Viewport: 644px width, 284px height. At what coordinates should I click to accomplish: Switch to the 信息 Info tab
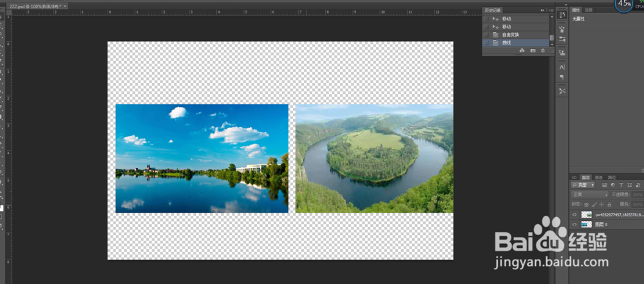click(589, 10)
